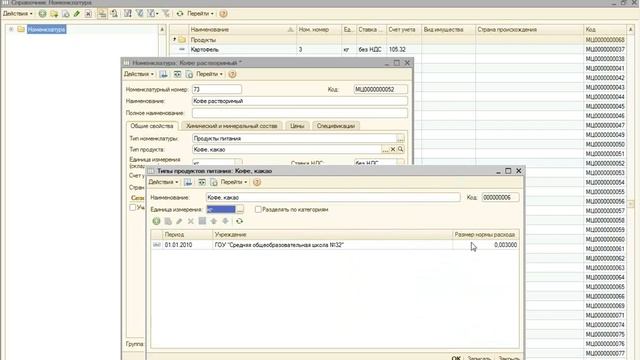Open the Действия menu in the main window
This screenshot has height=360, width=640.
coord(18,13)
